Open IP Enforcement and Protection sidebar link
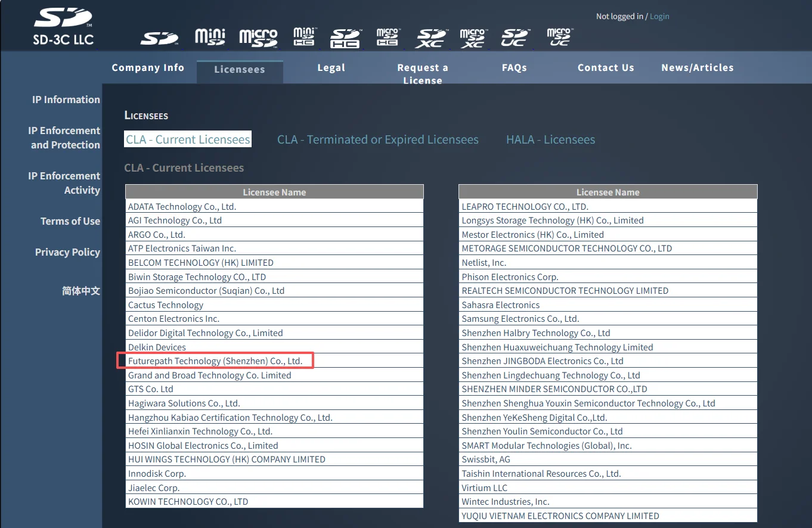This screenshot has width=812, height=528. [64, 138]
